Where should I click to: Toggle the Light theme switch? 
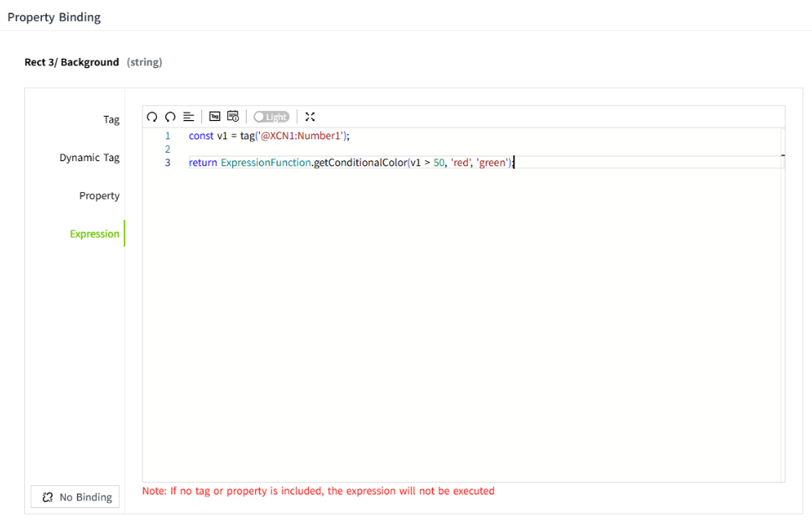pos(271,117)
